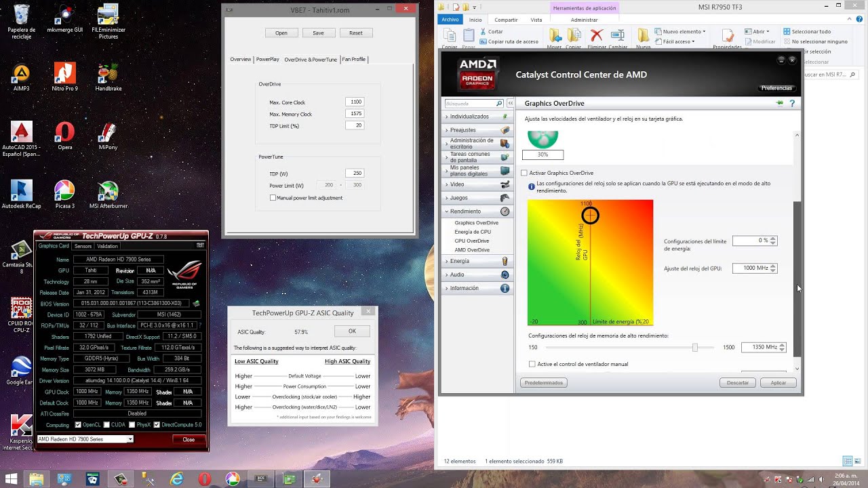Collapse the Catalyst sidebar with double-arrow button
This screenshot has height=488, width=868.
(x=511, y=104)
